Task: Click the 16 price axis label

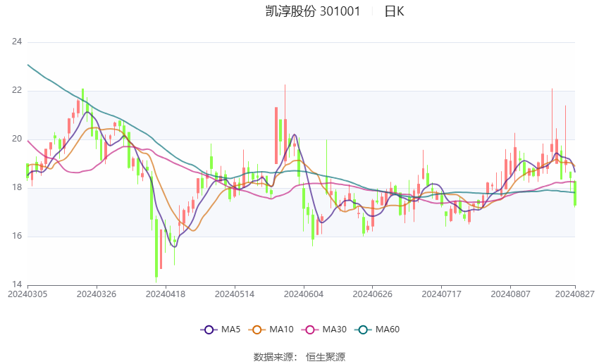Action: tap(17, 236)
